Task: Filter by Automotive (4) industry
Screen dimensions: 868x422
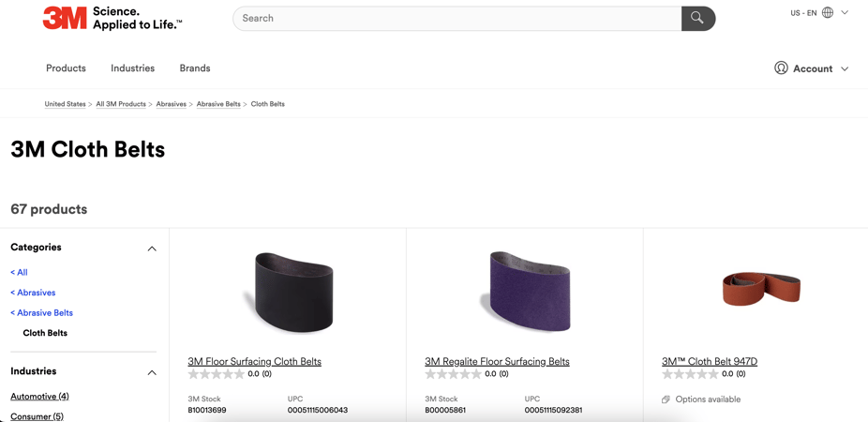Action: point(40,397)
